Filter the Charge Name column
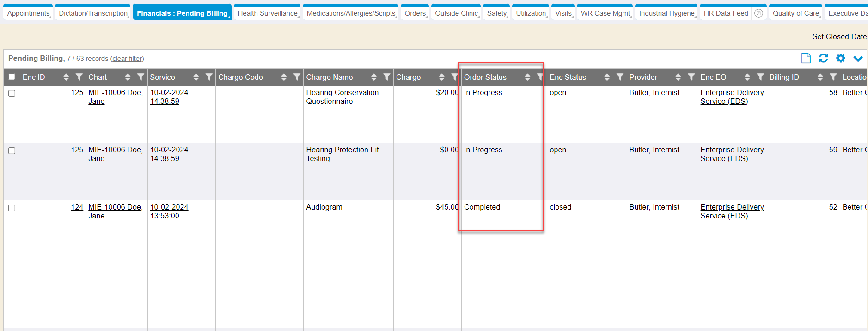The height and width of the screenshot is (331, 868). [387, 77]
